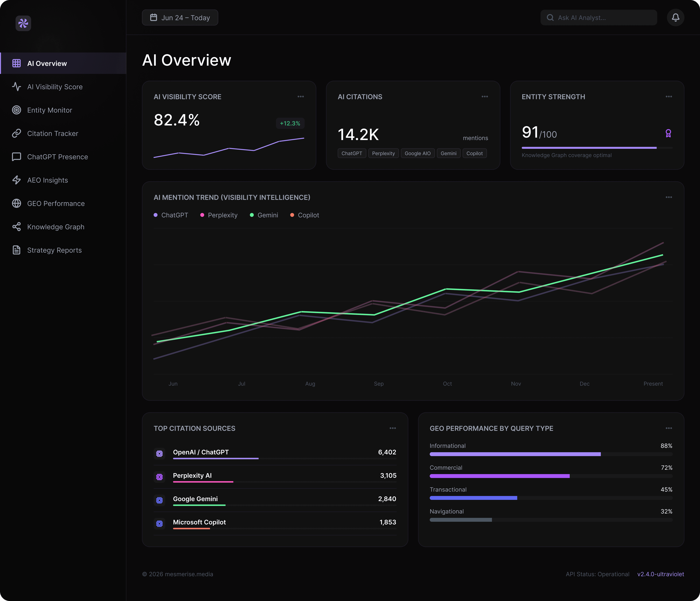
Task: Click the chip icon beside Microsoft Copilot
Action: 159,524
